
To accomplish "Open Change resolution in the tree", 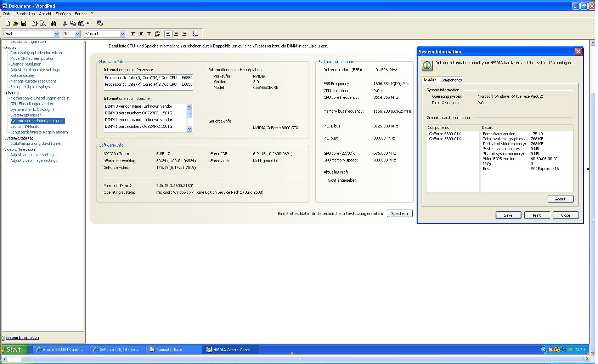I will (x=26, y=64).
